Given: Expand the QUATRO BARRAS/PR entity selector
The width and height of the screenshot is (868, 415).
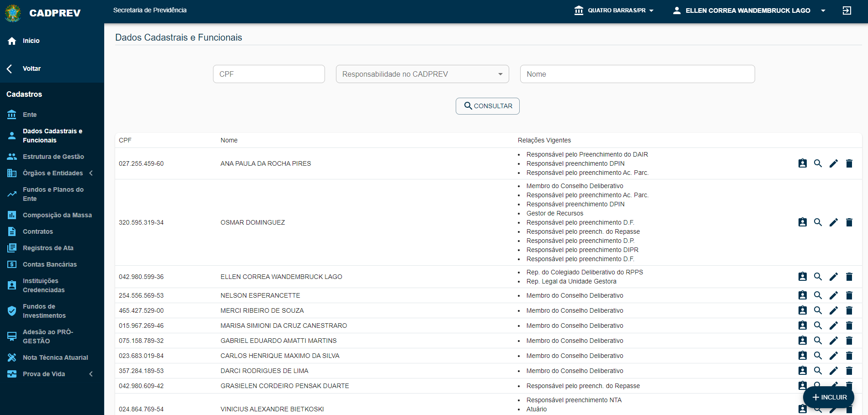Looking at the screenshot, I should pyautogui.click(x=614, y=11).
